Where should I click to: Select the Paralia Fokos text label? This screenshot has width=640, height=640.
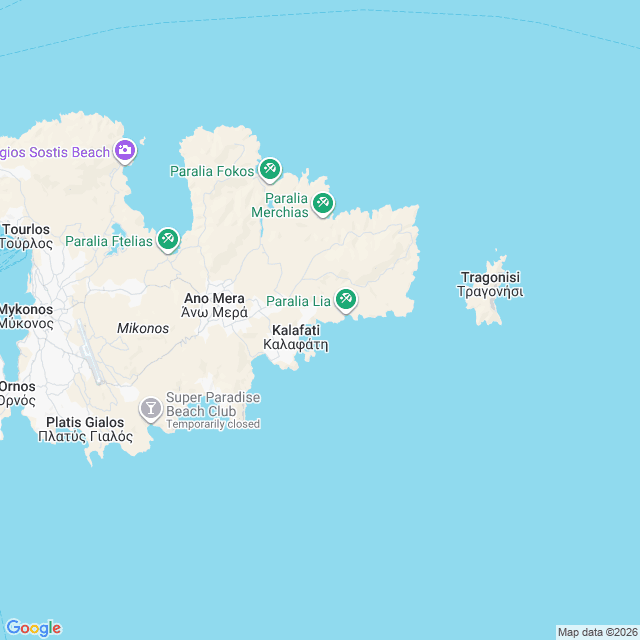pyautogui.click(x=212, y=171)
